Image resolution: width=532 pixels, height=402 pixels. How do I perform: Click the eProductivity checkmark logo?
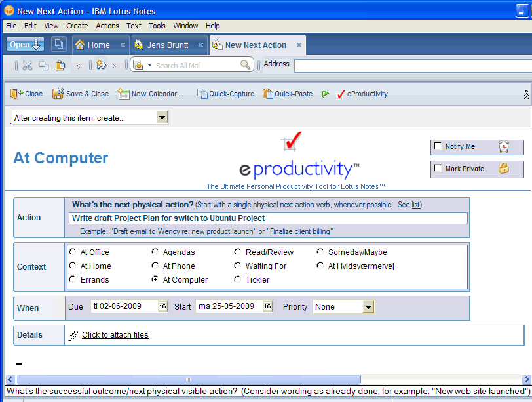(292, 141)
